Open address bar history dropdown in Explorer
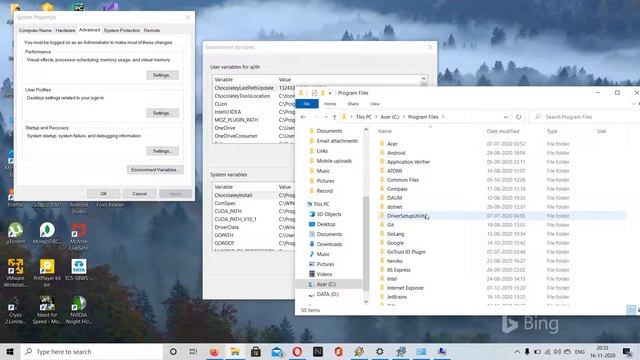This screenshot has width=640, height=360. (x=506, y=117)
